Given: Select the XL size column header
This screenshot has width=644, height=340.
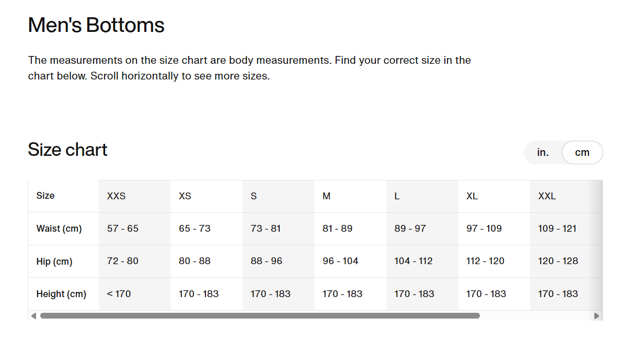Looking at the screenshot, I should click(472, 196).
